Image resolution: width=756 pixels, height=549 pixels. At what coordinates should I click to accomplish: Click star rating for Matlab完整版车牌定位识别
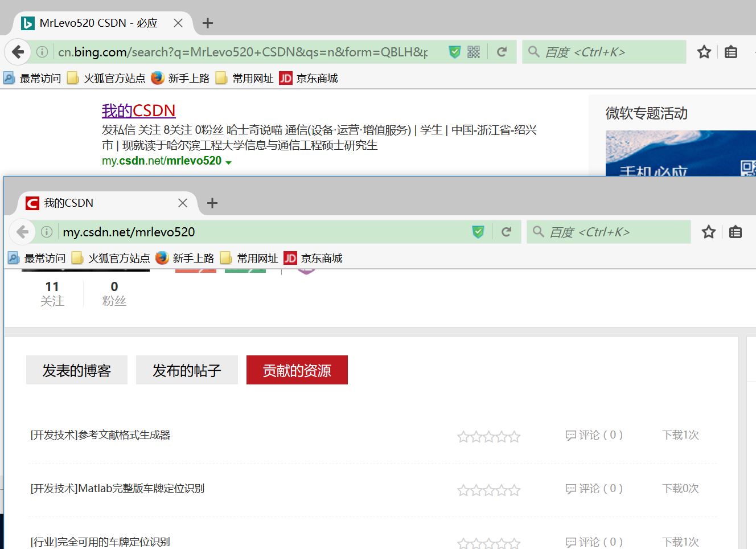[488, 490]
